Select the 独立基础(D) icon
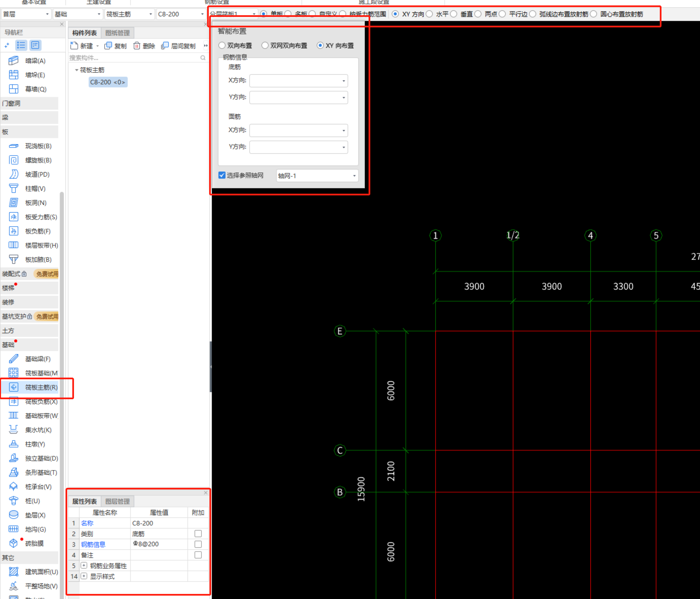This screenshot has width=700, height=599. click(14, 458)
